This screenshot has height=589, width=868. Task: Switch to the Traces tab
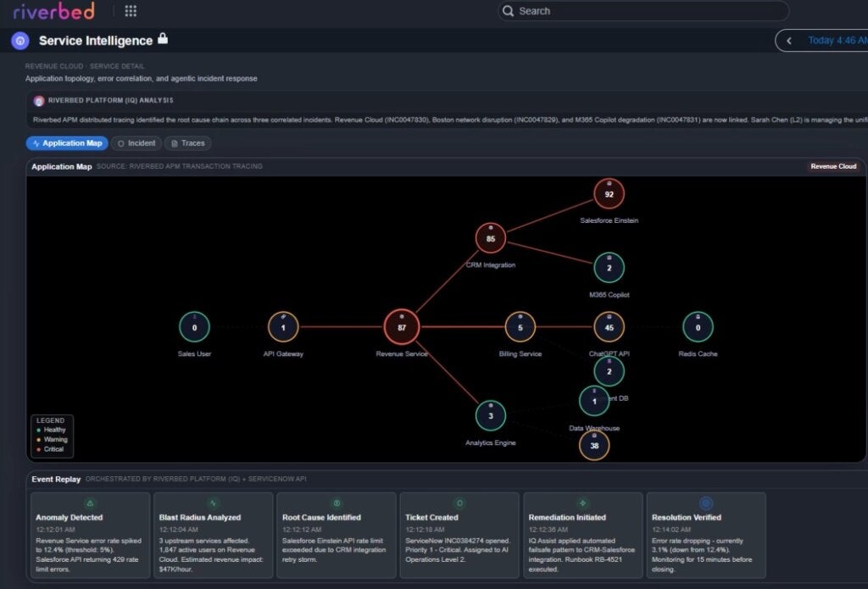click(x=187, y=143)
